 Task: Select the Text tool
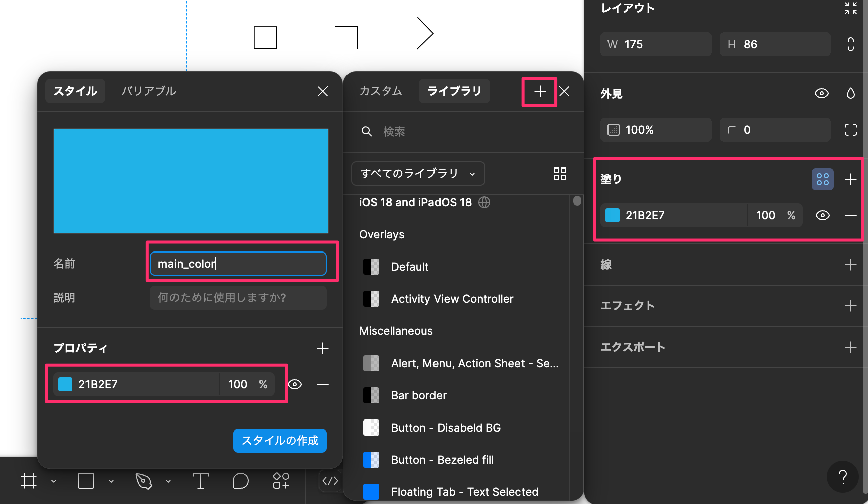[x=201, y=481]
